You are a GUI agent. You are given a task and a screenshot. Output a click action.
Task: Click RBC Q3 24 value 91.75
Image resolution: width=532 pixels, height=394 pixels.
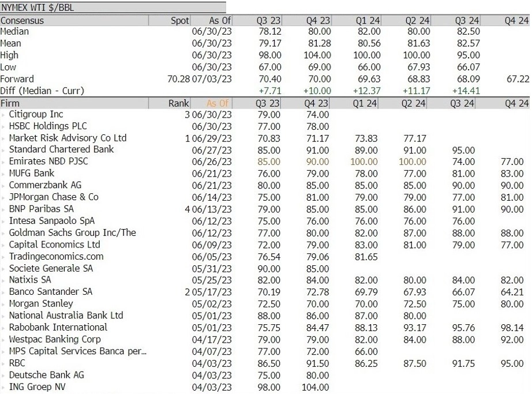point(463,363)
